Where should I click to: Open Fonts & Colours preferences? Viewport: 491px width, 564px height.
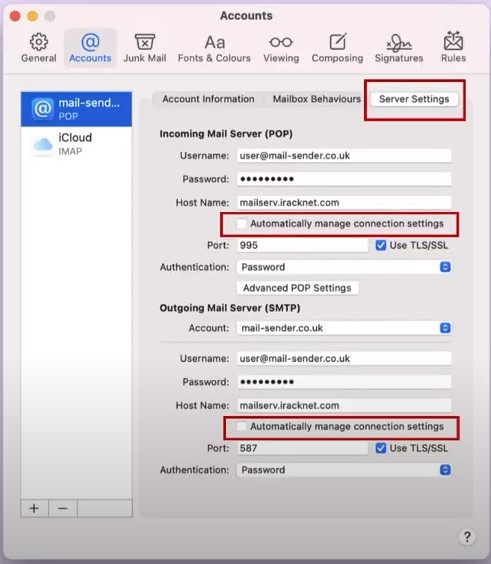tap(214, 48)
